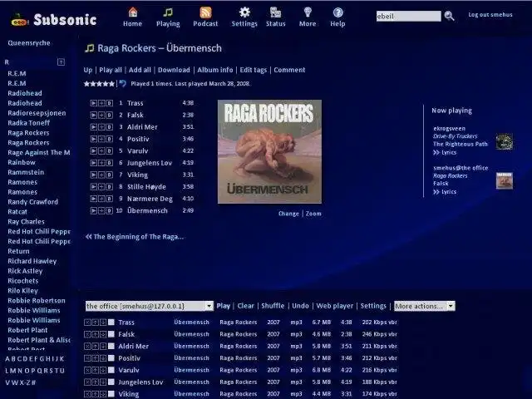Tick the checkbox for playlist row Falsk

pos(111,334)
